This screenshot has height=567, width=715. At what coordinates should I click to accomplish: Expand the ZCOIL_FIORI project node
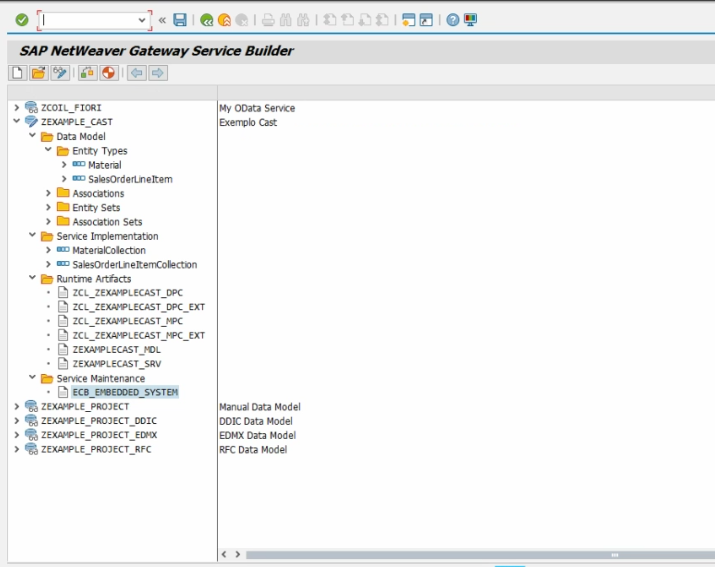[16, 108]
